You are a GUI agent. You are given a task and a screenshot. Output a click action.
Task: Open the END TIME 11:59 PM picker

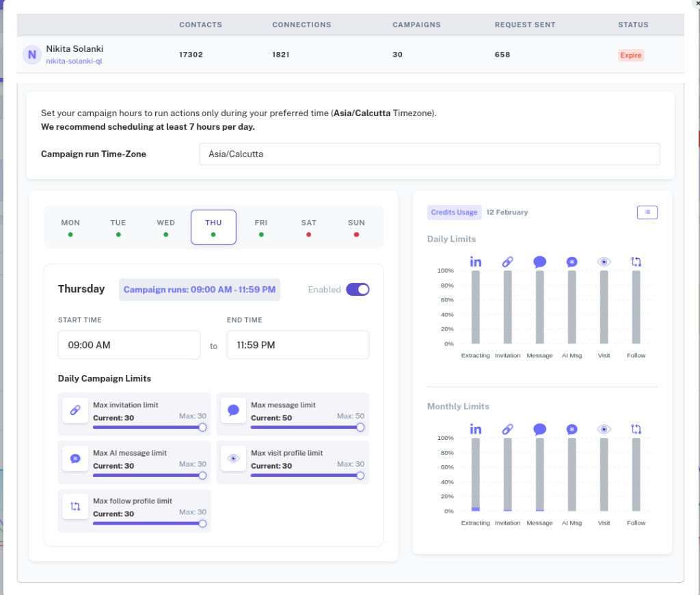tap(297, 344)
